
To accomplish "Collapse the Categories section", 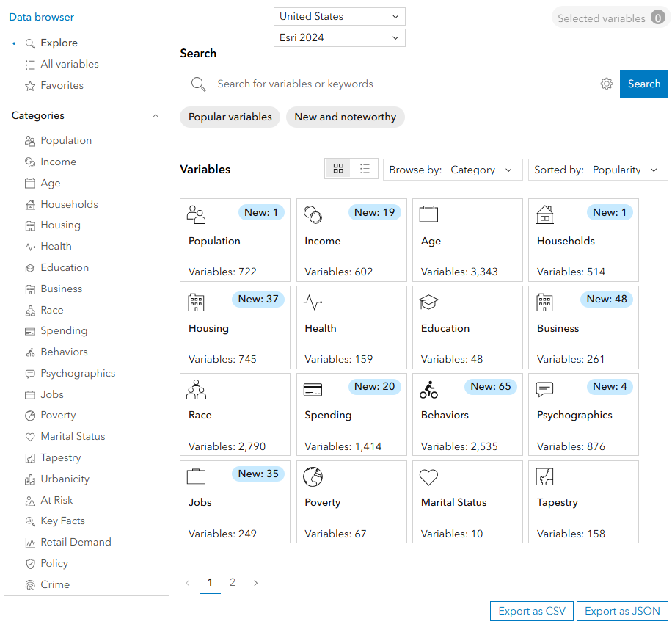I will click(x=155, y=116).
